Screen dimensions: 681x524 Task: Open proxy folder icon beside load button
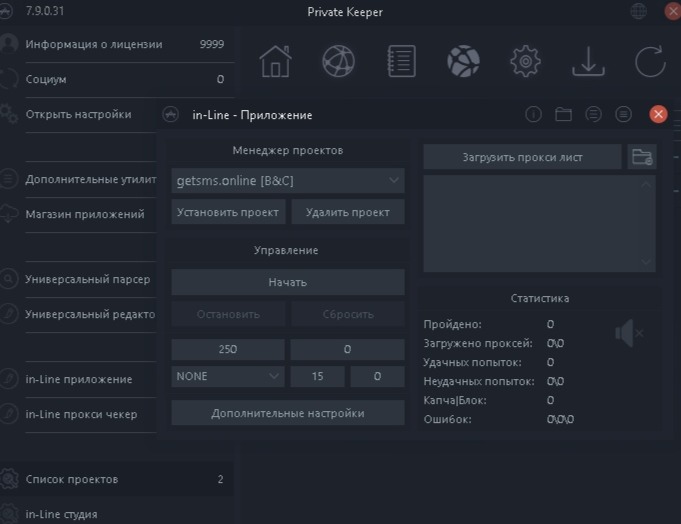click(x=641, y=157)
